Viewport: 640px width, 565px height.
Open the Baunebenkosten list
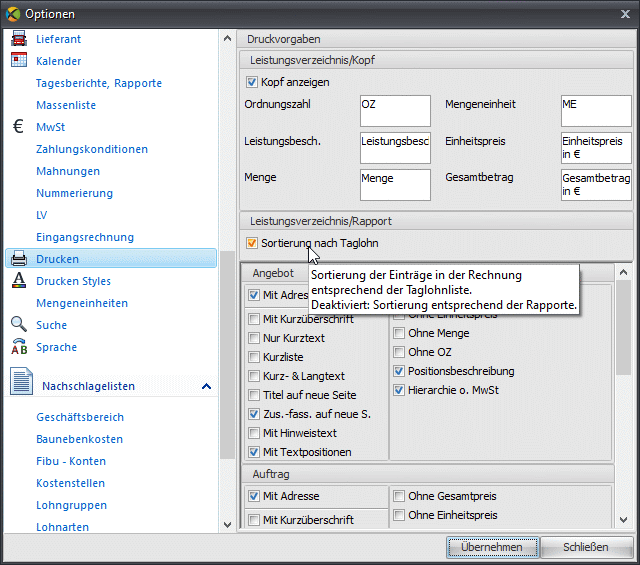(x=80, y=439)
